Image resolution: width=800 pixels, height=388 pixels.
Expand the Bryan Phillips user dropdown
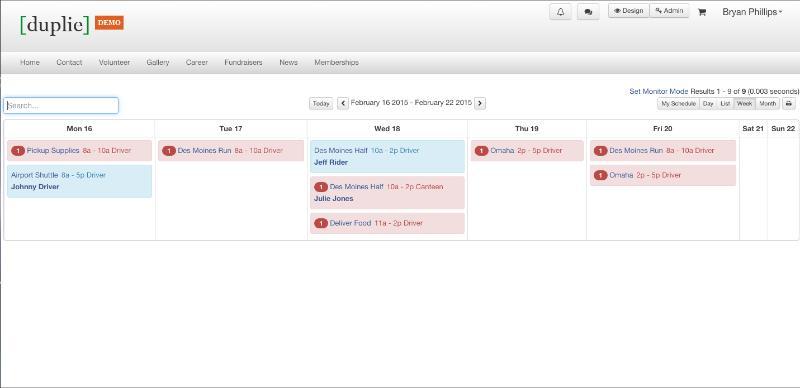[x=752, y=12]
